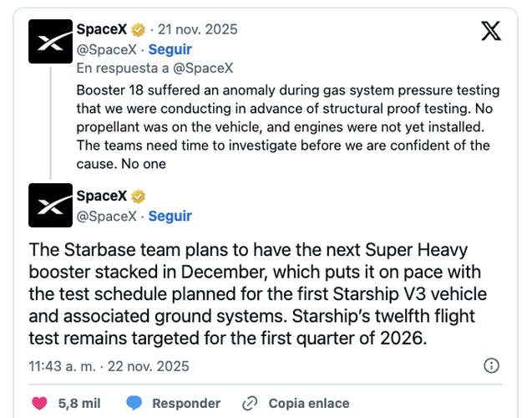The height and width of the screenshot is (418, 532).
Task: Click the @SpaceX handle in the Starbase post header
Action: pyautogui.click(x=106, y=217)
